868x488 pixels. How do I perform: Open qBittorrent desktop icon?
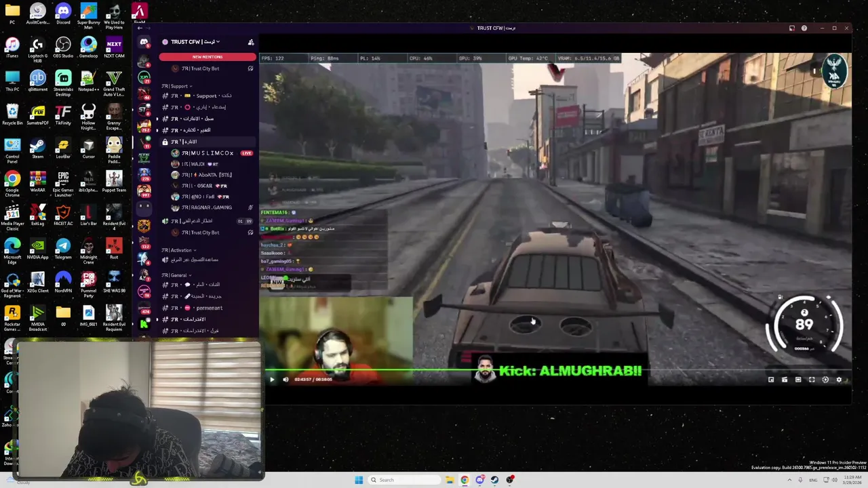point(37,81)
